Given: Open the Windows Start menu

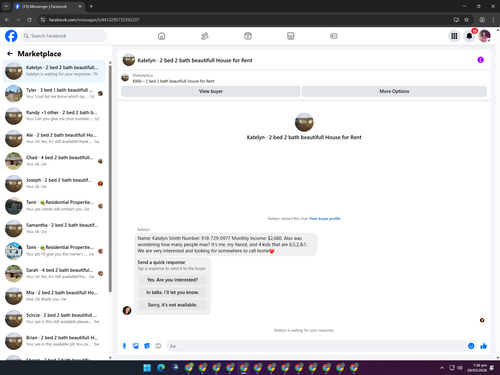Looking at the screenshot, I should tap(147, 368).
